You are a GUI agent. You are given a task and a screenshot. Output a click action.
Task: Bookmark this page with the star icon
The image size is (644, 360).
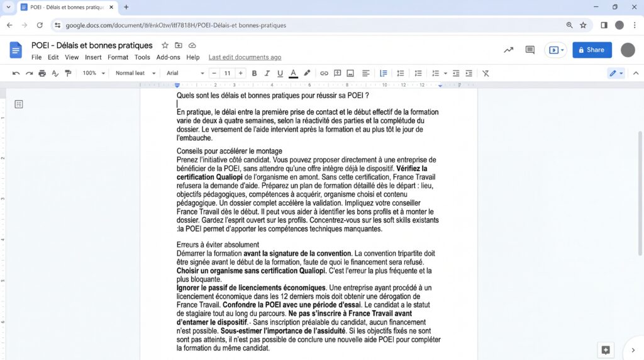tap(583, 25)
